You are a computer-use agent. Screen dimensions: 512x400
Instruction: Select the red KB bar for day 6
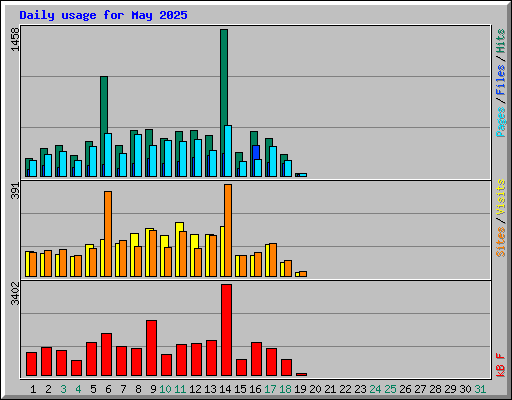(x=106, y=354)
